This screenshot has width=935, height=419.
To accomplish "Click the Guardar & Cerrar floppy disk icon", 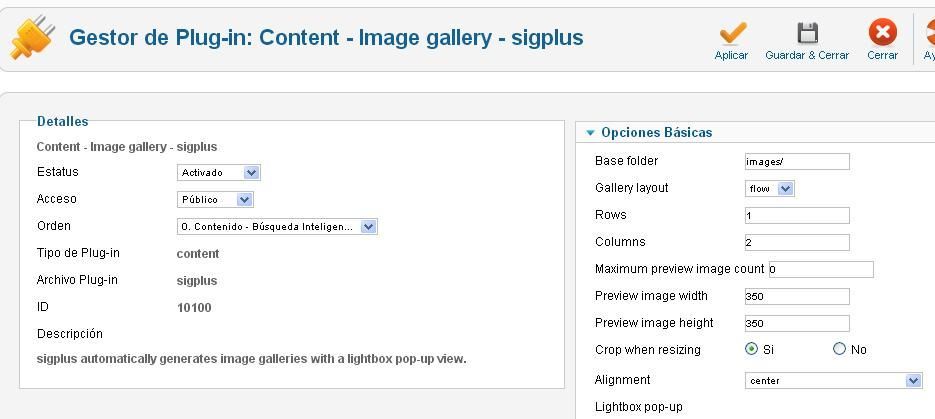I will [x=807, y=33].
